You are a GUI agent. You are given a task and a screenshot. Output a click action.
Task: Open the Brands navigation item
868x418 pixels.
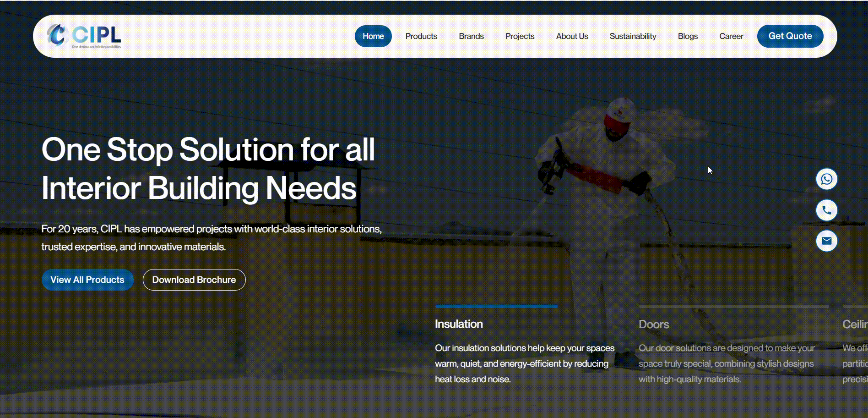[471, 36]
